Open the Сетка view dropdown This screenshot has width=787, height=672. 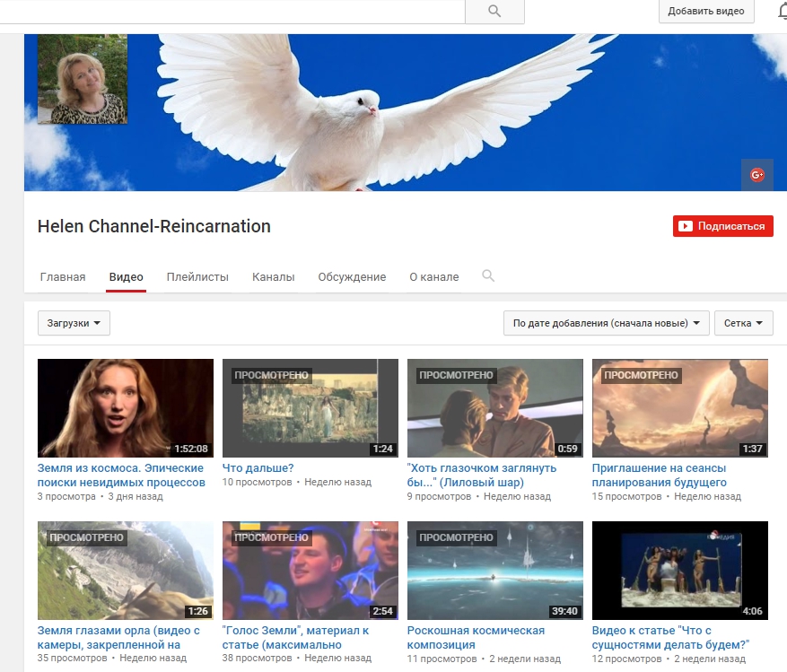tap(743, 323)
